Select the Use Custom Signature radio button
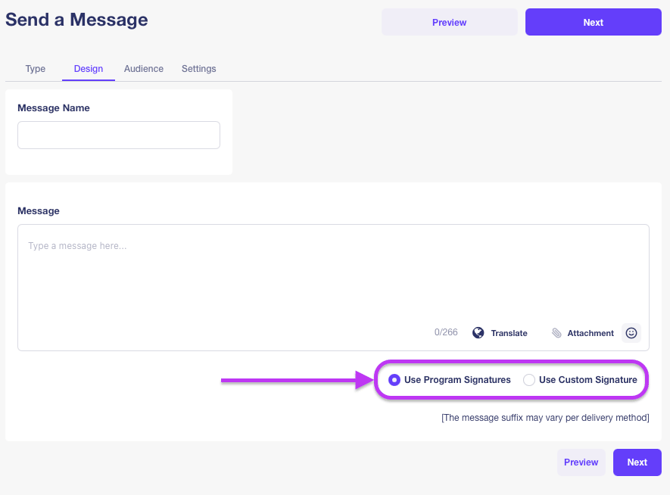The image size is (670, 495). coord(529,380)
